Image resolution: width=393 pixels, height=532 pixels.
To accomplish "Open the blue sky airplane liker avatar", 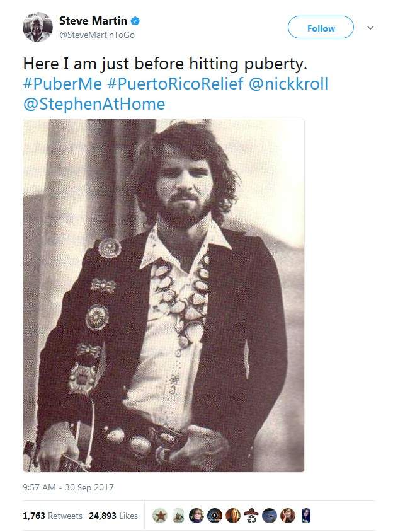I will [x=270, y=516].
